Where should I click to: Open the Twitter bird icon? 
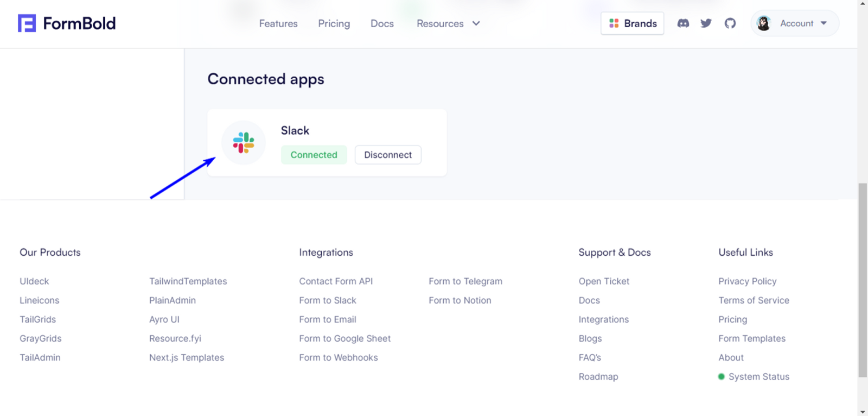(706, 23)
